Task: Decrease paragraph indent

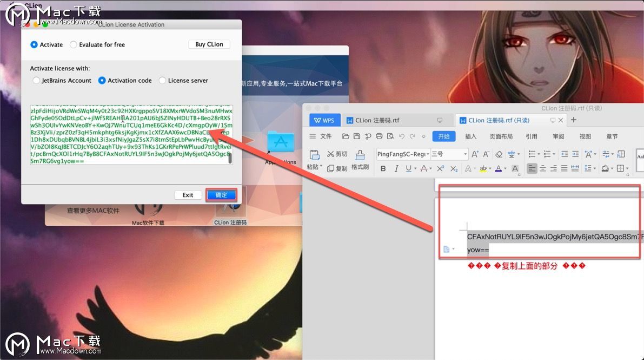Action: 565,154
